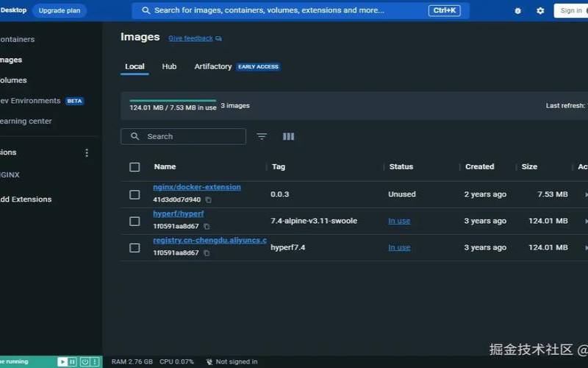Open the hyperf/hyperf image link
Screen dimensions: 588x368
[179, 213]
